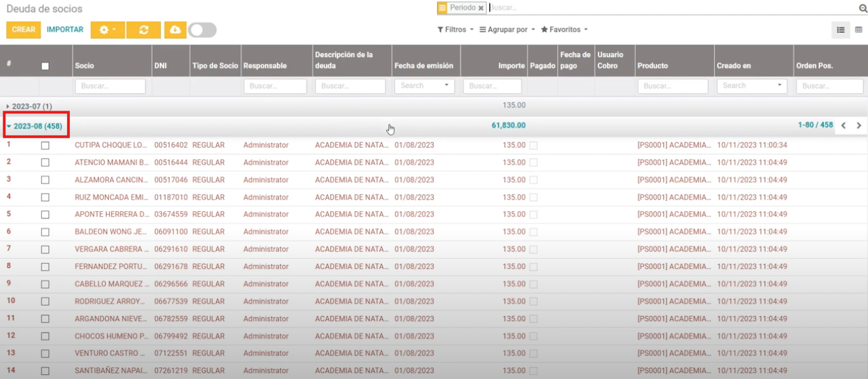Open Fecha de emisión search dropdown
The height and width of the screenshot is (379, 868).
tap(424, 86)
